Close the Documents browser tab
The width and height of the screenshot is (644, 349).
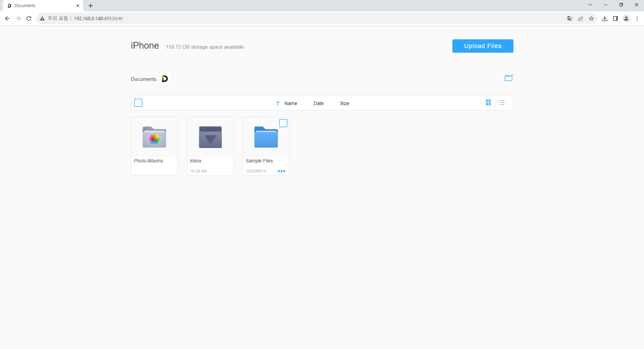pyautogui.click(x=78, y=6)
